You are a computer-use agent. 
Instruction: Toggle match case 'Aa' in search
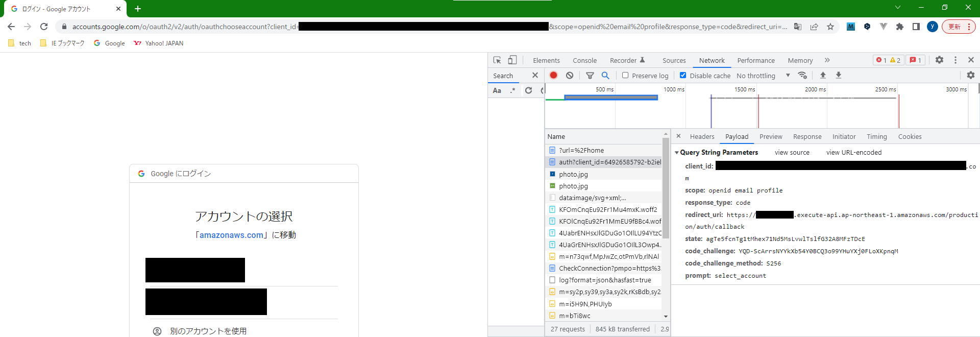[497, 90]
